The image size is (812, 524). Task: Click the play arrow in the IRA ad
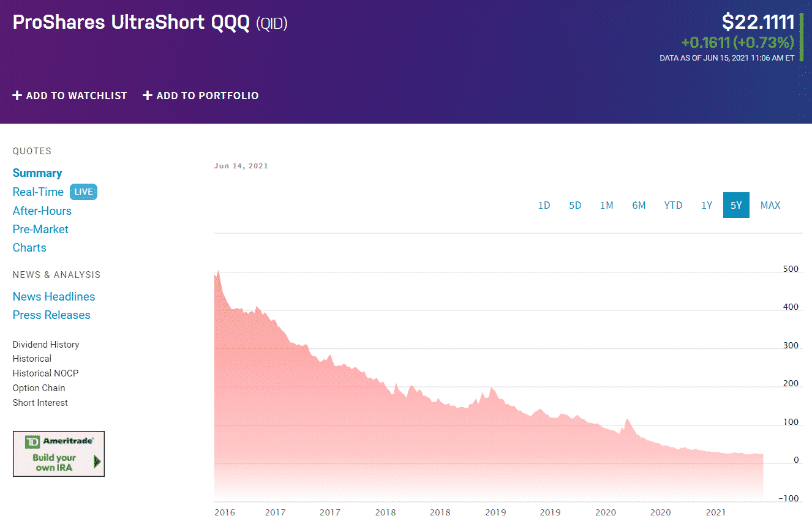point(97,462)
